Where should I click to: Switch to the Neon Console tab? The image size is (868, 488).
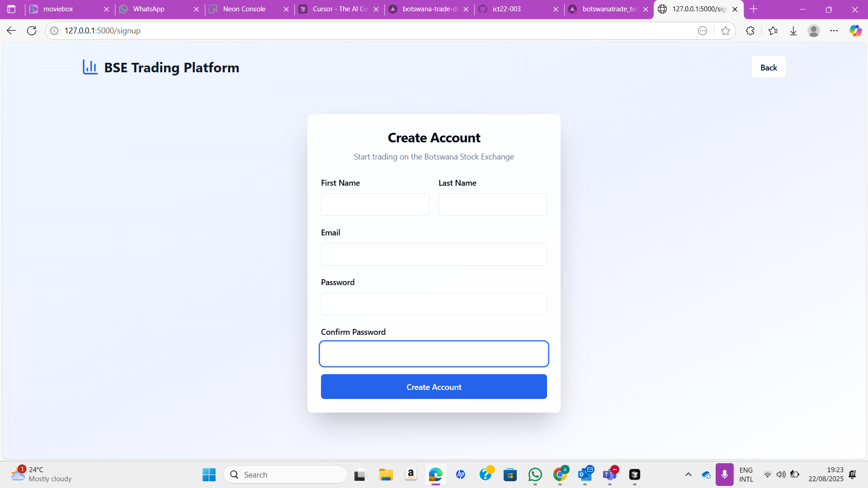(x=244, y=9)
